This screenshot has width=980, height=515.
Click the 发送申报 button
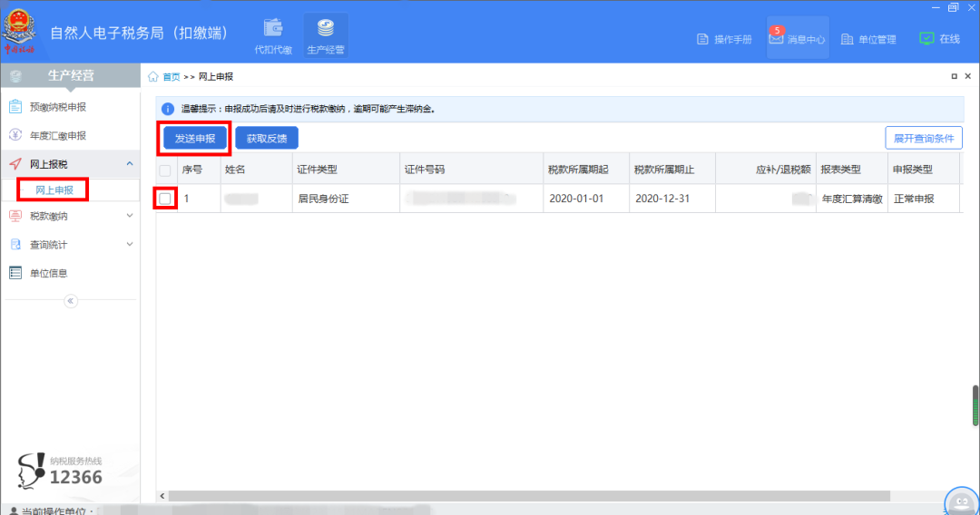195,139
